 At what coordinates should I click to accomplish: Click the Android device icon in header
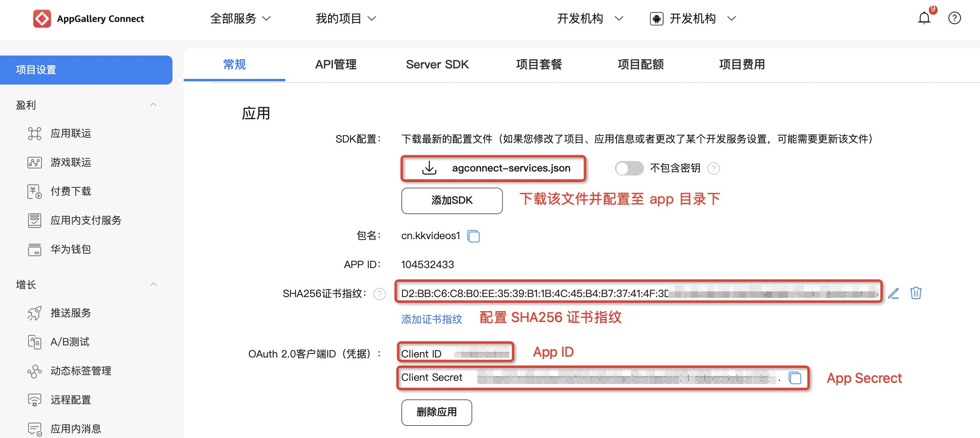tap(657, 19)
